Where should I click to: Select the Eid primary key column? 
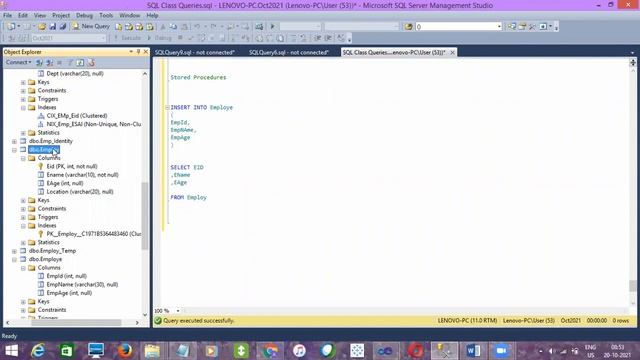[72, 167]
